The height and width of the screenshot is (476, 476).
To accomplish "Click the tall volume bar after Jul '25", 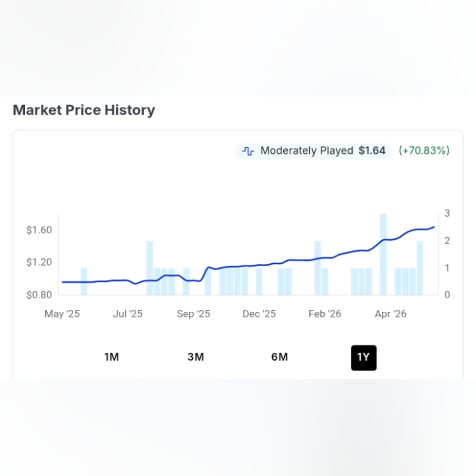I will 149,268.
